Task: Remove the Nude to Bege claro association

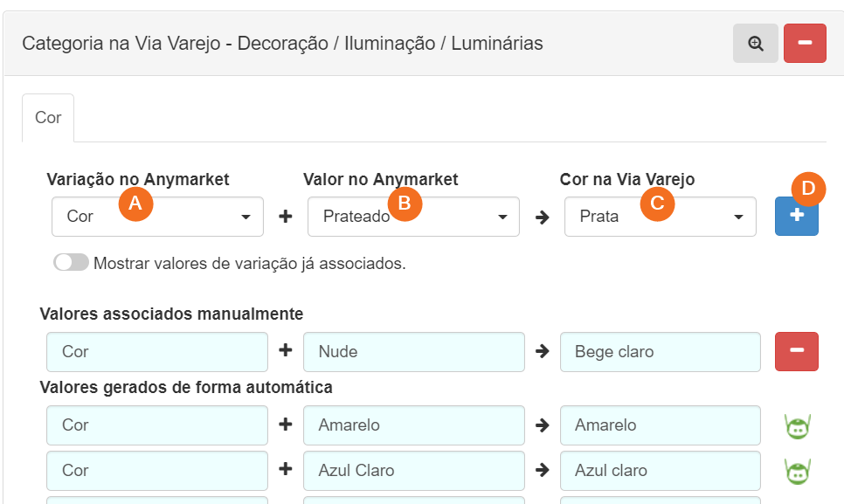Action: click(797, 351)
